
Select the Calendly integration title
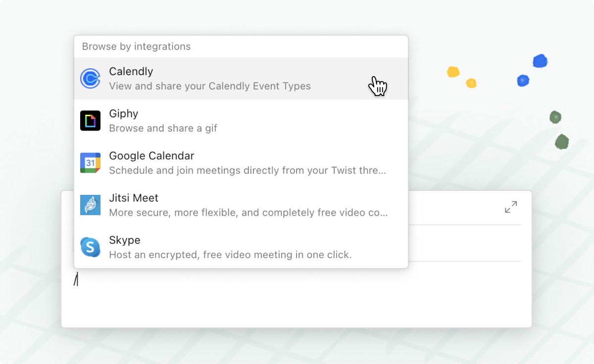tap(131, 72)
